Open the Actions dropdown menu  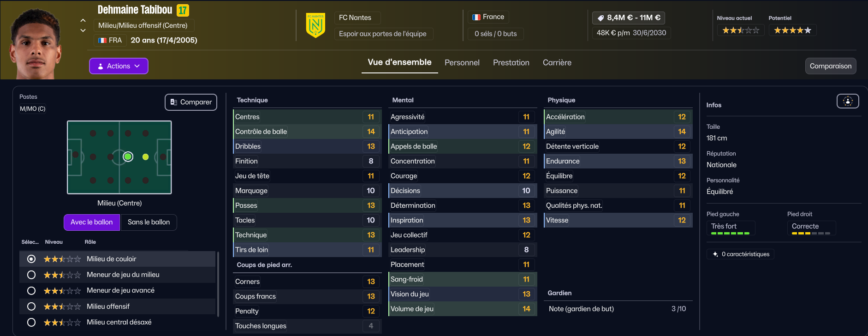[x=119, y=66]
